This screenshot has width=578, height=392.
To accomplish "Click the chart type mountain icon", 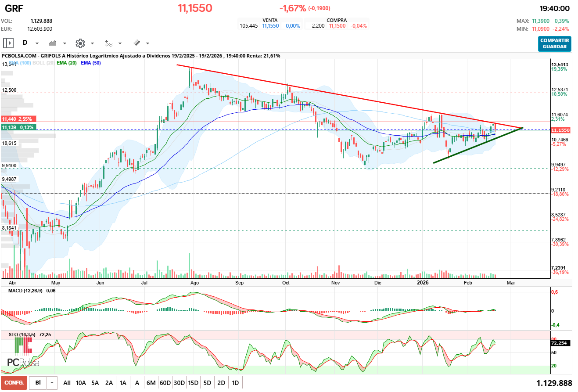I will coord(54,43).
